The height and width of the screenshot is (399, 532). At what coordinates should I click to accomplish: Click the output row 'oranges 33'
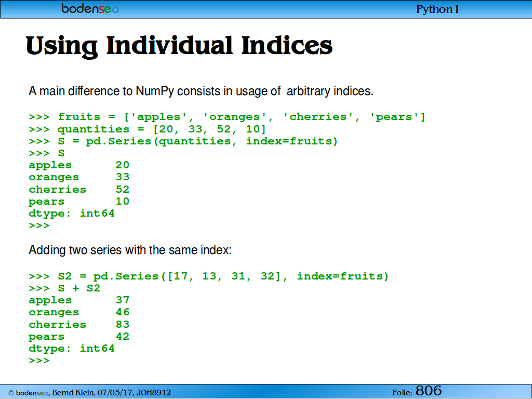click(79, 178)
